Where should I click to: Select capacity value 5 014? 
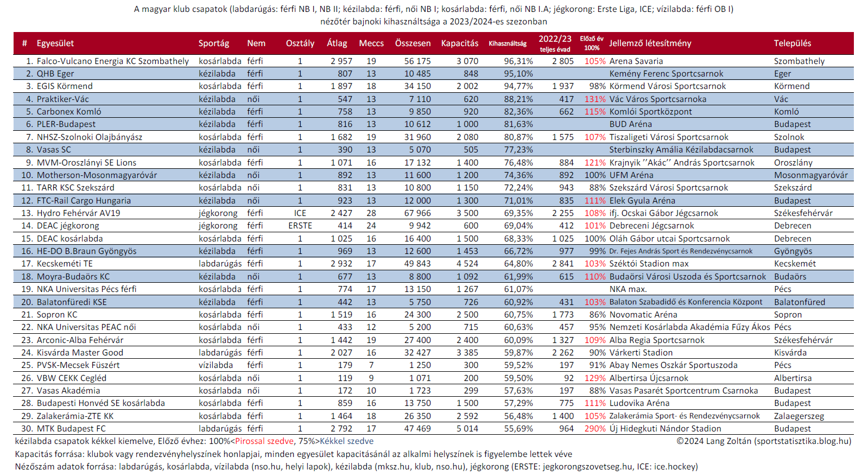[467, 429]
